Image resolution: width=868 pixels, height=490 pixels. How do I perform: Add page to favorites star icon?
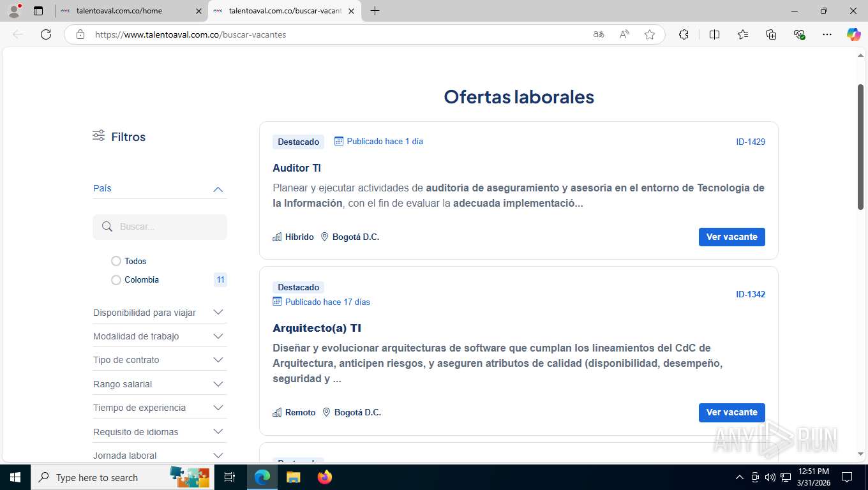[650, 34]
